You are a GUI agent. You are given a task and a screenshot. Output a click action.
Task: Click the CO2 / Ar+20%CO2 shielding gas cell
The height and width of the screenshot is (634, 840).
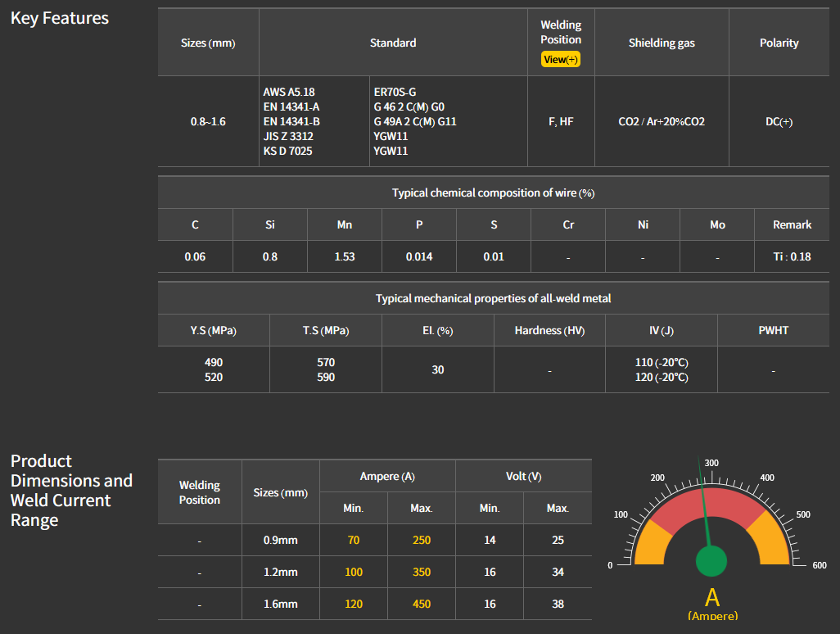click(x=662, y=121)
